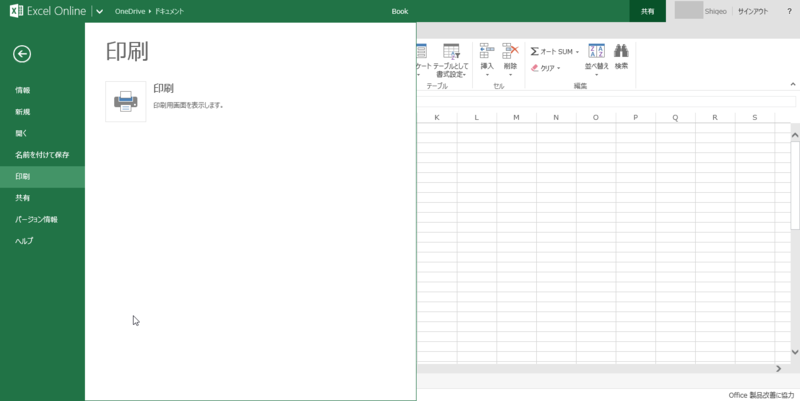Select 名前を付けて保存 in the sidebar

(42, 155)
